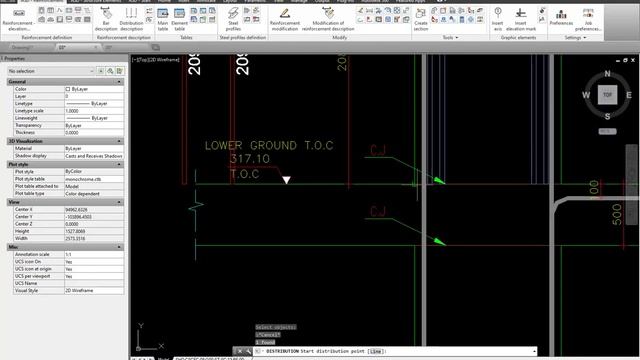Click the Color ByLayer swatch value
Screen dimensions: 640x360
click(x=94, y=89)
